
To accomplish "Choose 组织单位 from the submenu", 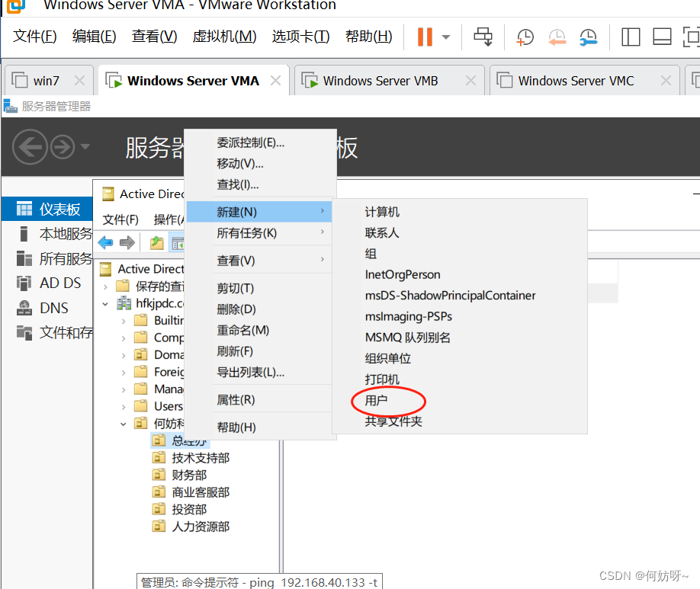I will 387,358.
